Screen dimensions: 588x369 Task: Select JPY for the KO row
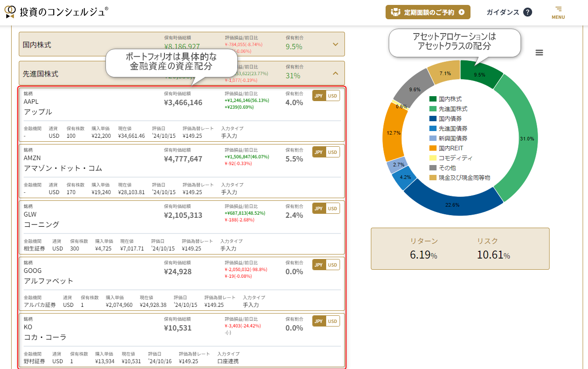319,321
